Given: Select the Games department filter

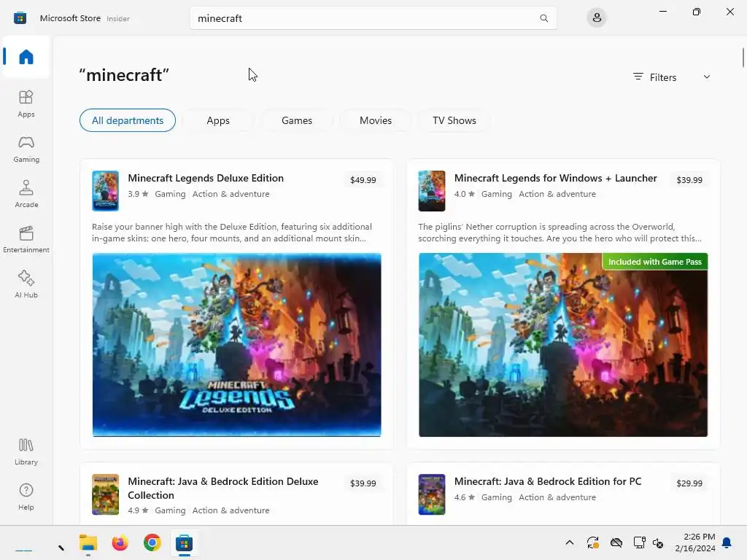Looking at the screenshot, I should (297, 120).
